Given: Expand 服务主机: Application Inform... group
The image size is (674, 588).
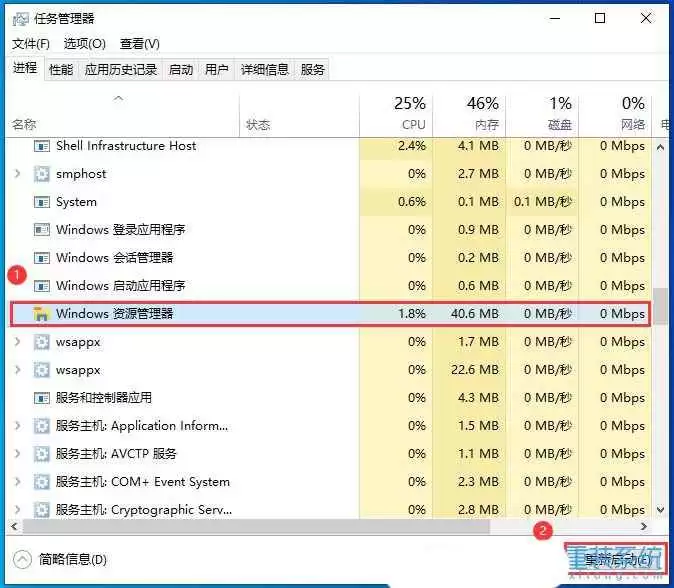Looking at the screenshot, I should [17, 426].
